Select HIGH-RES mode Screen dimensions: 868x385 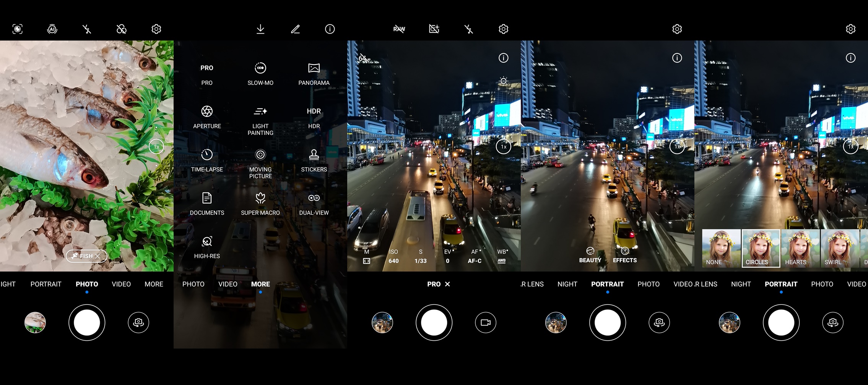[207, 247]
